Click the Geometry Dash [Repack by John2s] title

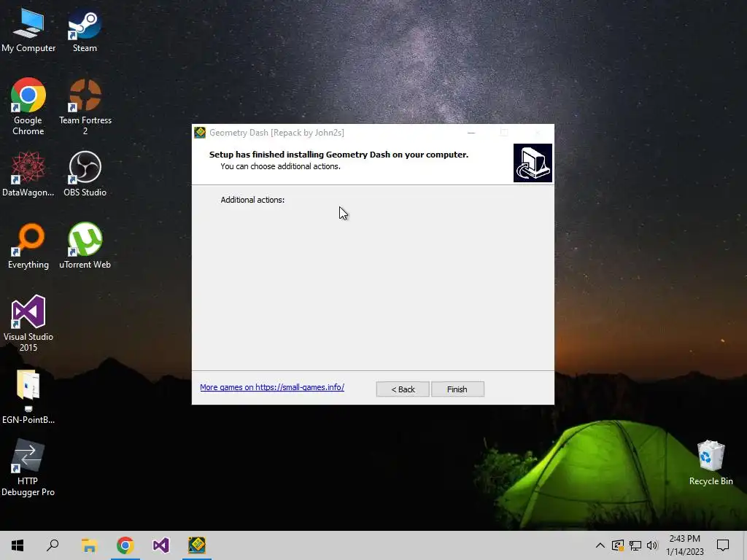(x=276, y=133)
